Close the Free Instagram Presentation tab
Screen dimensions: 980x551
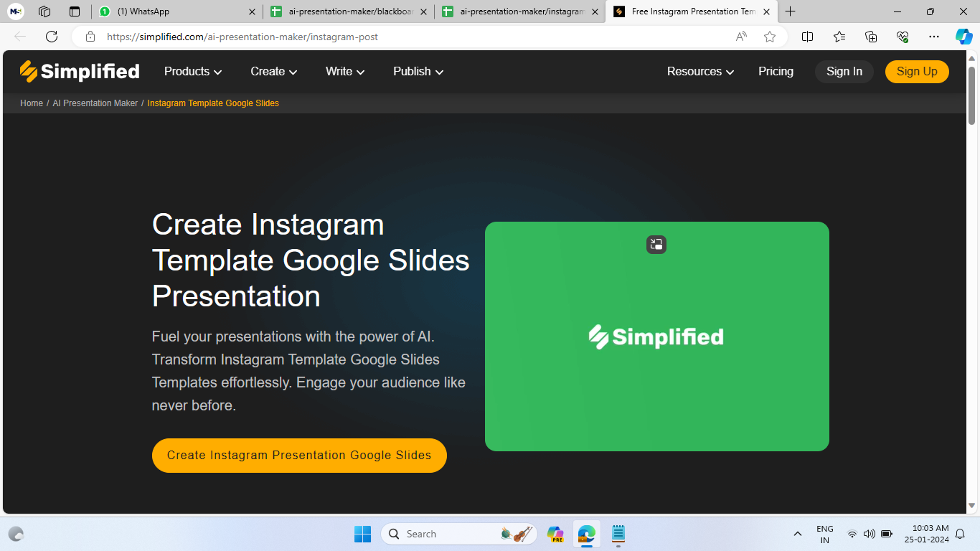point(766,11)
